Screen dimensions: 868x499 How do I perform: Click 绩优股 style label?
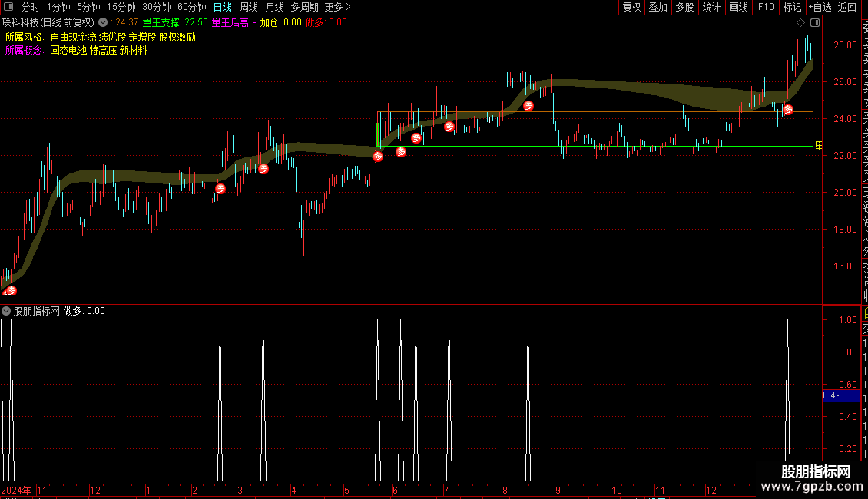pos(112,37)
